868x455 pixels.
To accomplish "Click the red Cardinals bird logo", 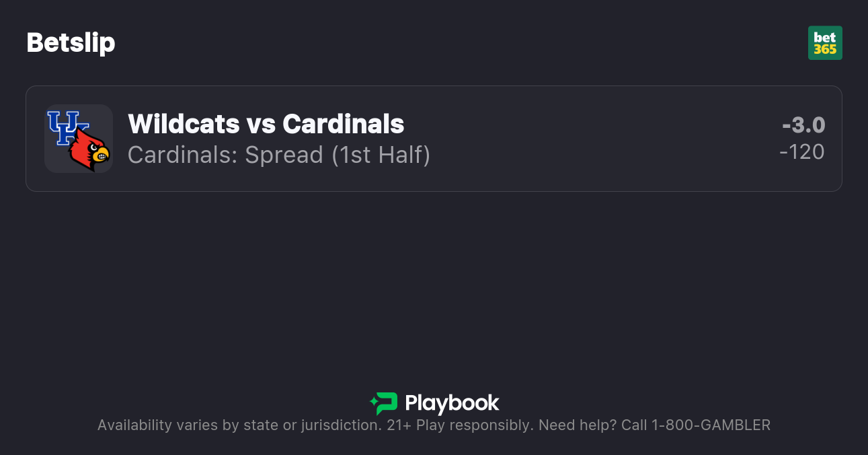I will (x=89, y=149).
